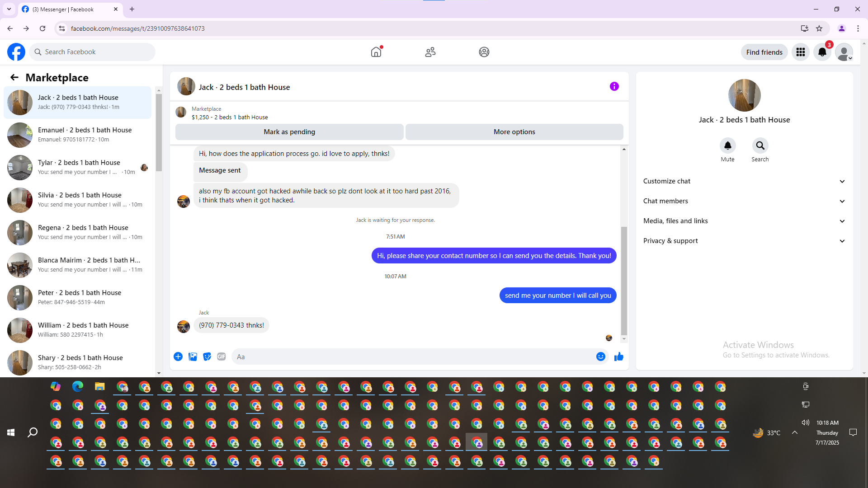
Task: Open the Groups icon in top navigation
Action: point(484,52)
